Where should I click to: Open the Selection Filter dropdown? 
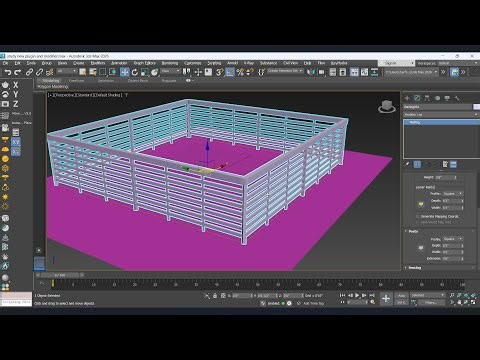pyautogui.click(x=67, y=71)
